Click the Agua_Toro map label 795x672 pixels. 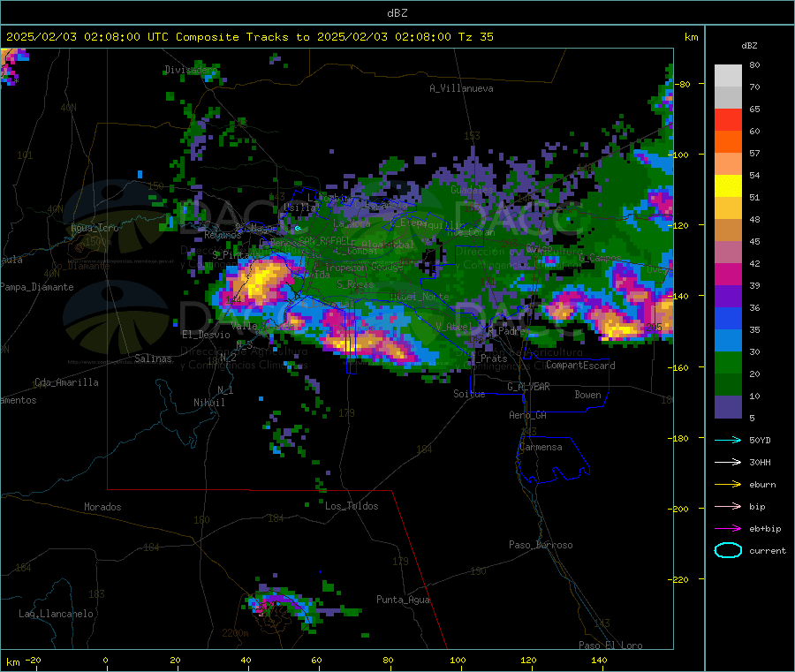pos(95,228)
